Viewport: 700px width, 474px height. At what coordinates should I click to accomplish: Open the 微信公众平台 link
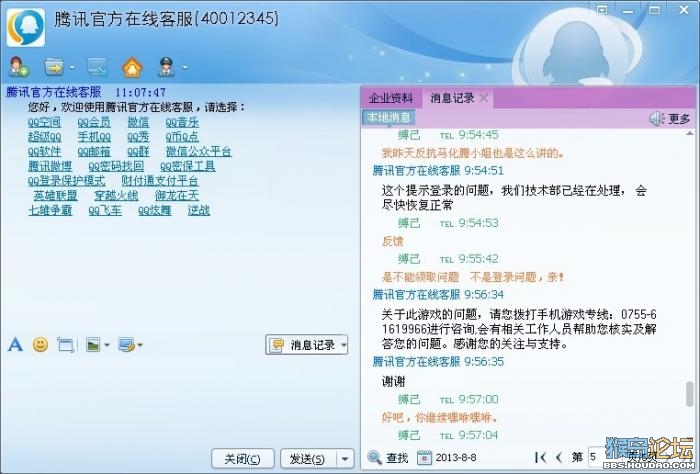click(x=199, y=151)
